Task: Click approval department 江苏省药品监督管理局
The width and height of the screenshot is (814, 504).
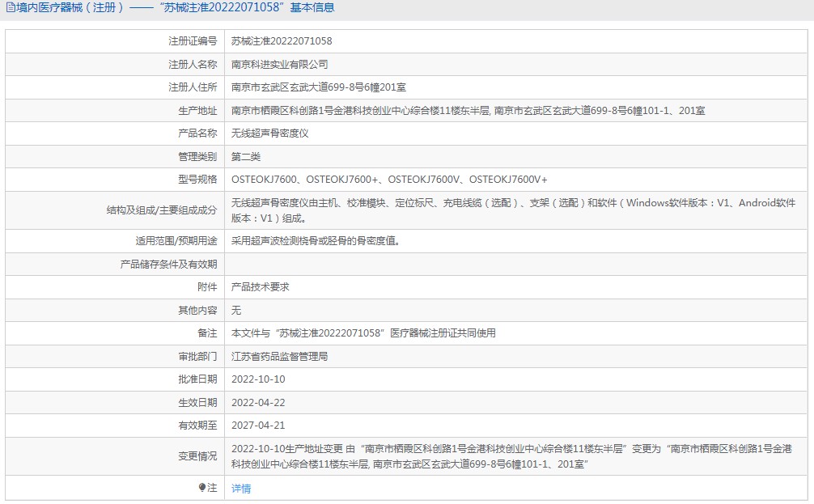Action: [x=279, y=357]
